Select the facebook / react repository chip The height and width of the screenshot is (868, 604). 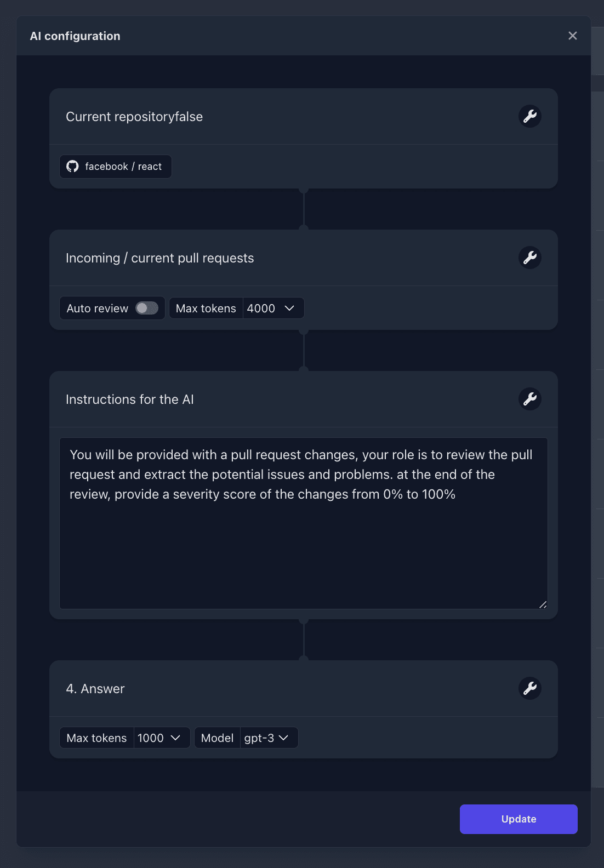pos(116,167)
